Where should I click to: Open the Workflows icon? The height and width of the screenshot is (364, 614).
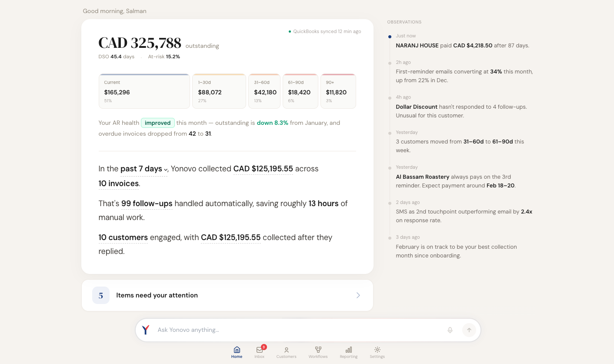pyautogui.click(x=318, y=350)
